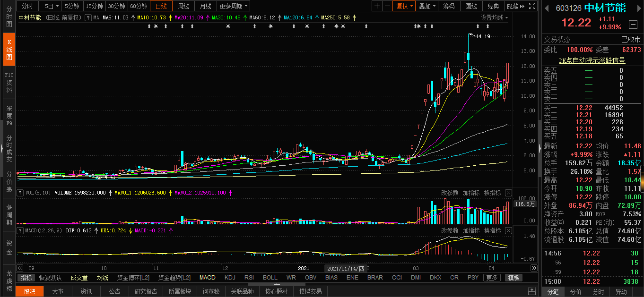Open 分时成交 in the sidebar
644x297 pixels.
[x=9, y=149]
